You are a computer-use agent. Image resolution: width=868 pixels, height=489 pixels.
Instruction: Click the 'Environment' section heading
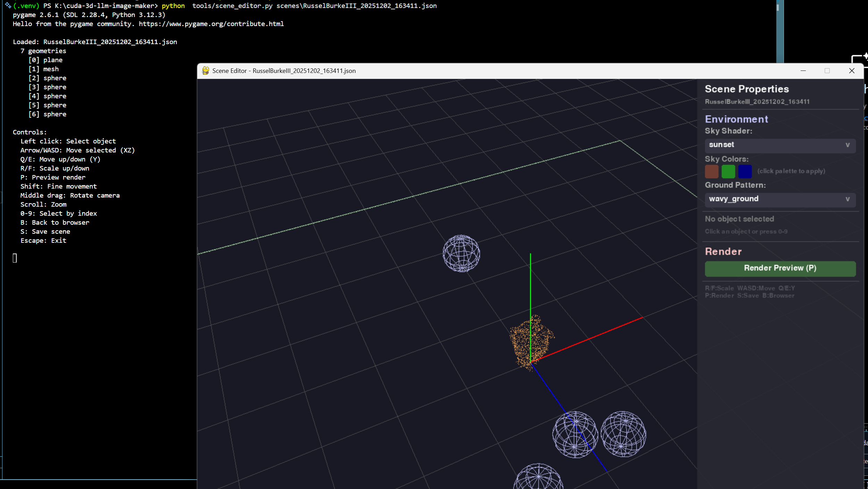(736, 119)
